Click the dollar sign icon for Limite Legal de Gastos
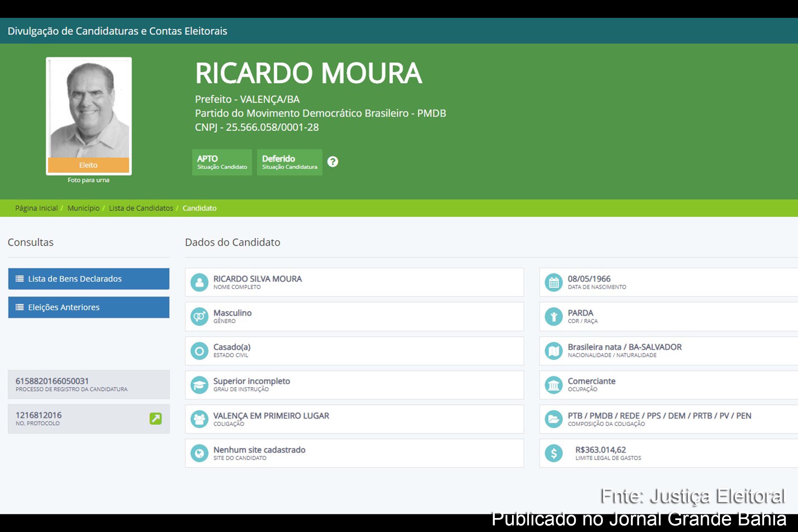The width and height of the screenshot is (798, 532). point(554,453)
